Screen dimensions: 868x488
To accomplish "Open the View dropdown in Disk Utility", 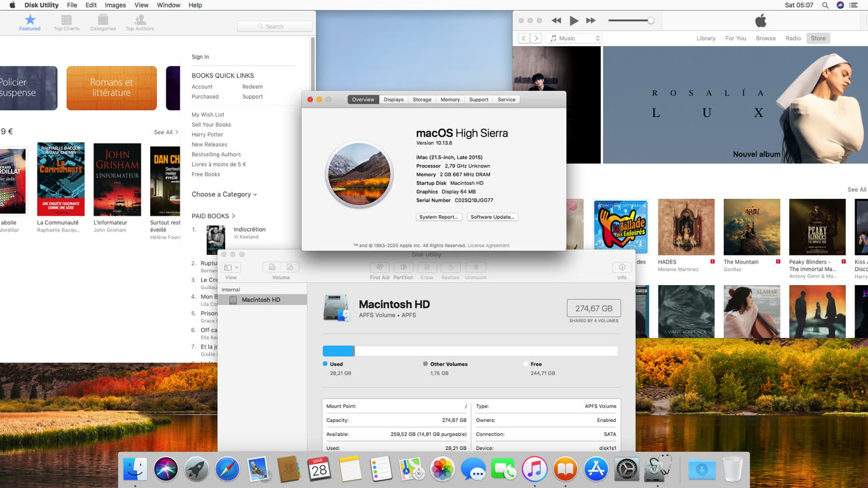I will (232, 268).
